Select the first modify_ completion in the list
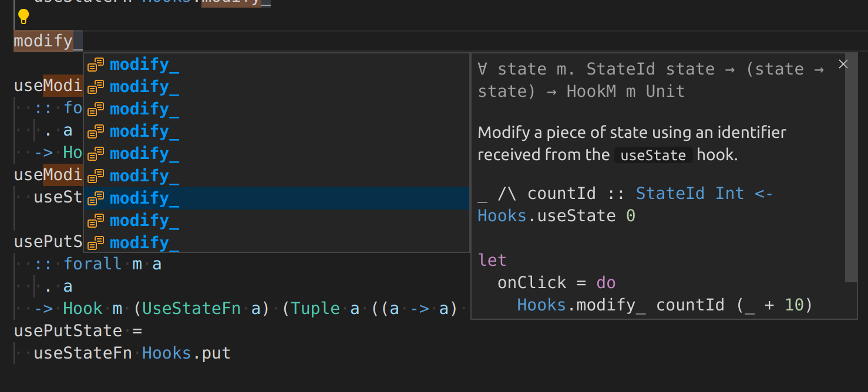The width and height of the screenshot is (868, 392). [x=144, y=65]
